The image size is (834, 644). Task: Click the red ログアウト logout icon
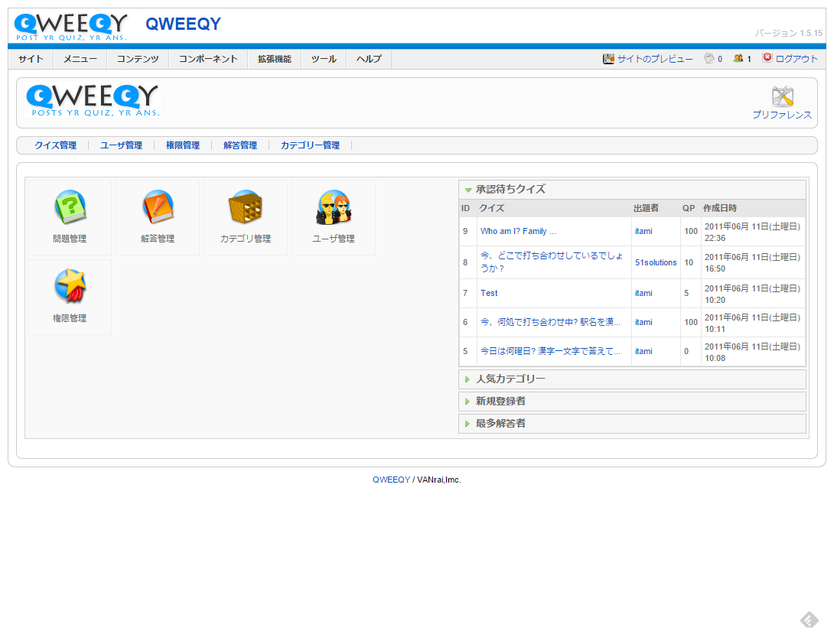coord(767,58)
